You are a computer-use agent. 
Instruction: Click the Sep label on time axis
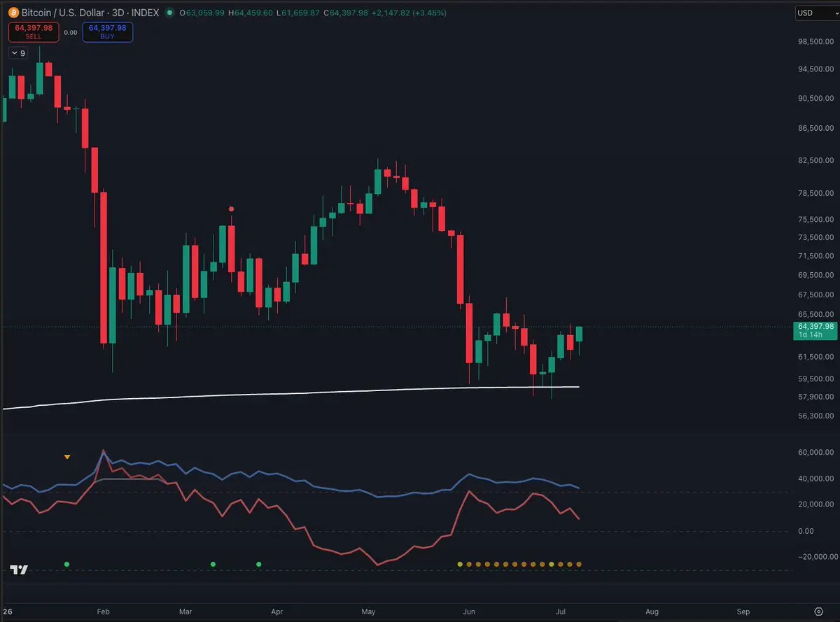[743, 612]
